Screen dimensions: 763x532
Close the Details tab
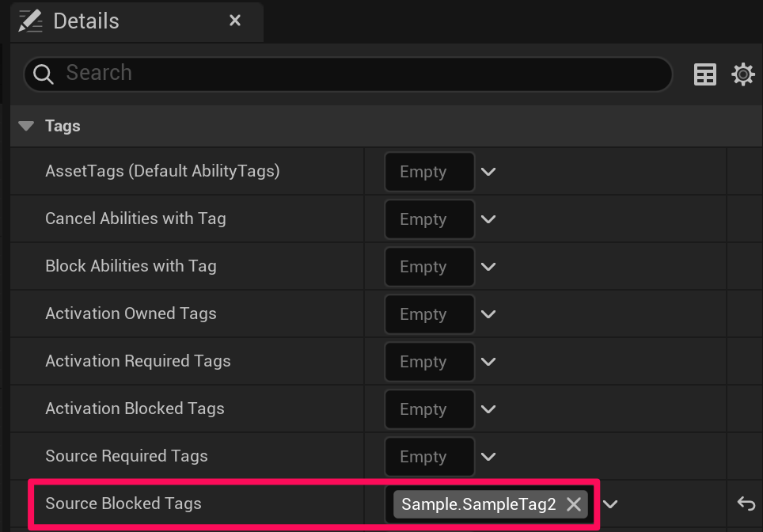click(235, 21)
